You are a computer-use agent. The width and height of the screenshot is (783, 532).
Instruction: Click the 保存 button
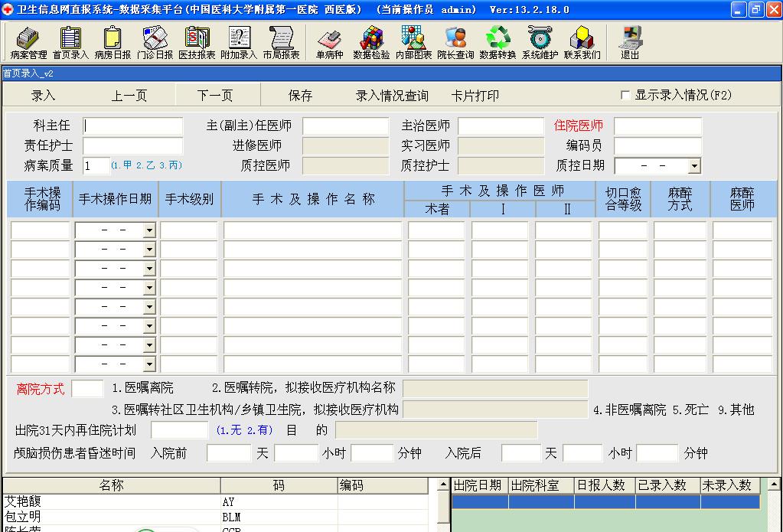click(x=300, y=96)
